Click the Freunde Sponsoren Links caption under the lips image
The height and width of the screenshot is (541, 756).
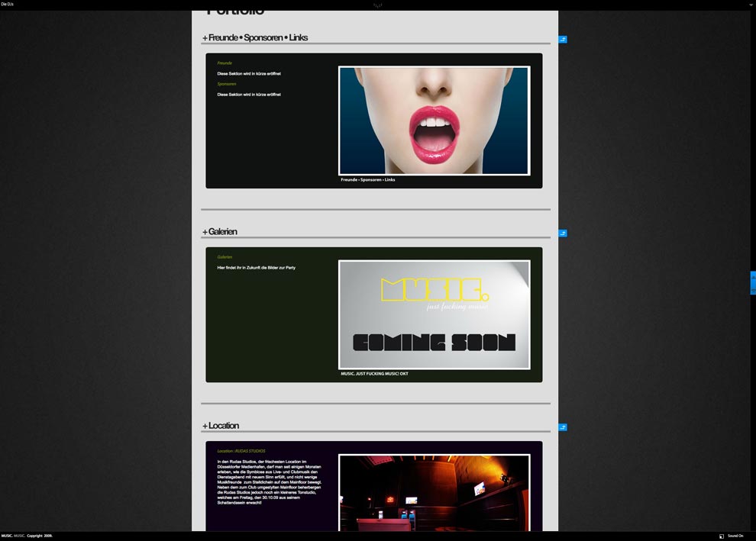367,179
